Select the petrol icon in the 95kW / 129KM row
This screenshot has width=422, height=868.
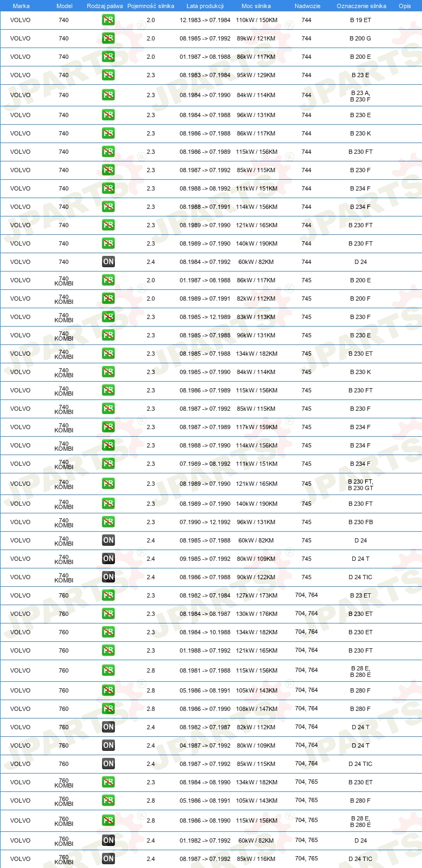(x=108, y=75)
